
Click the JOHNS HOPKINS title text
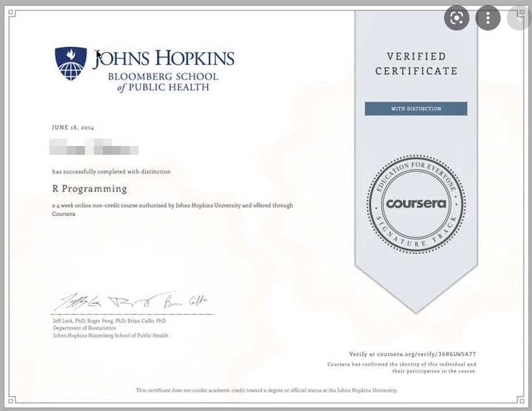point(163,58)
